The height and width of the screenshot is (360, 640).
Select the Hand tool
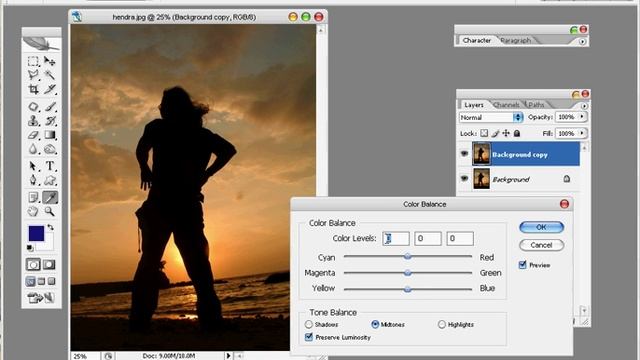pos(33,211)
